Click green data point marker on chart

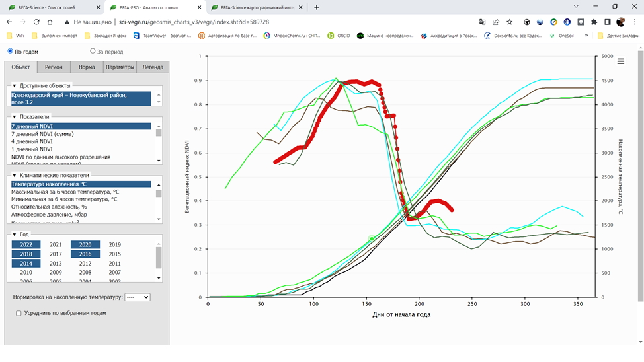[x=372, y=239]
